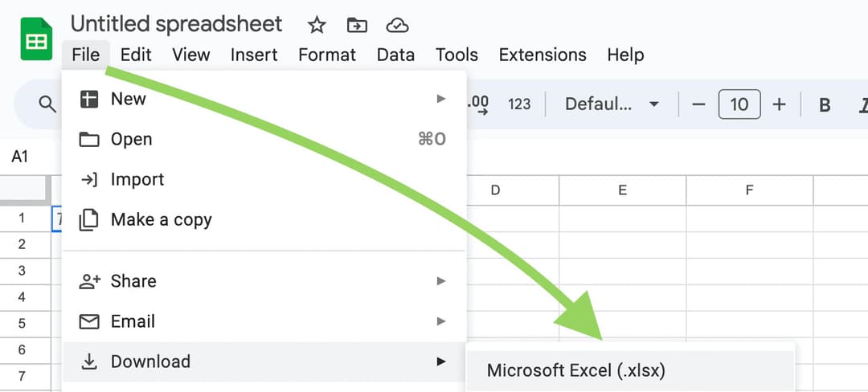Select column E header
Viewport: 868px width, 392px height.
622,190
